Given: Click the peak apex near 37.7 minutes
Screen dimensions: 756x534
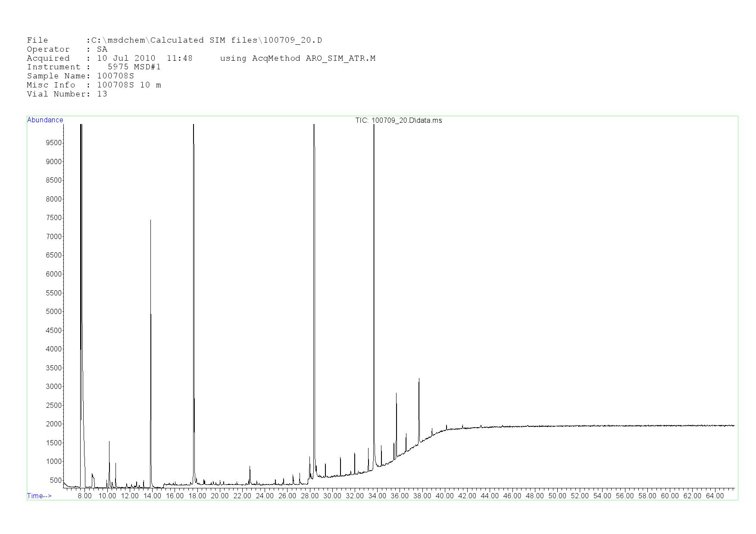Looking at the screenshot, I should coord(419,379).
